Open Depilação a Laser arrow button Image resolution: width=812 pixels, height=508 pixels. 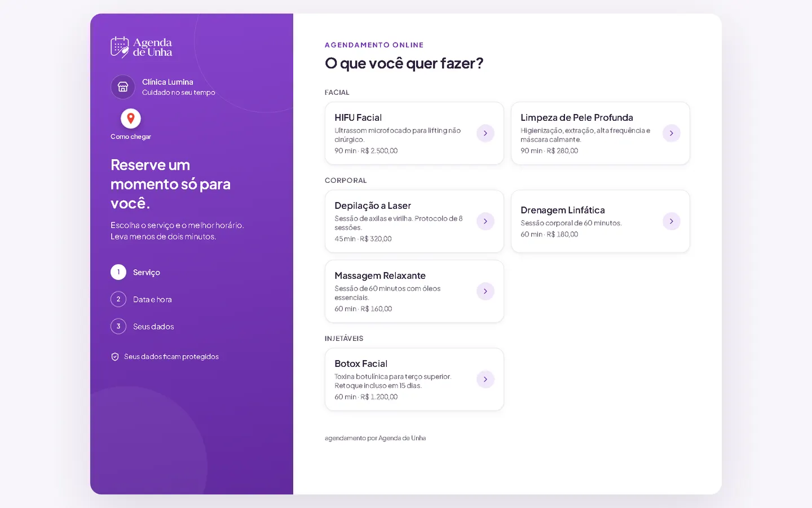[486, 221]
